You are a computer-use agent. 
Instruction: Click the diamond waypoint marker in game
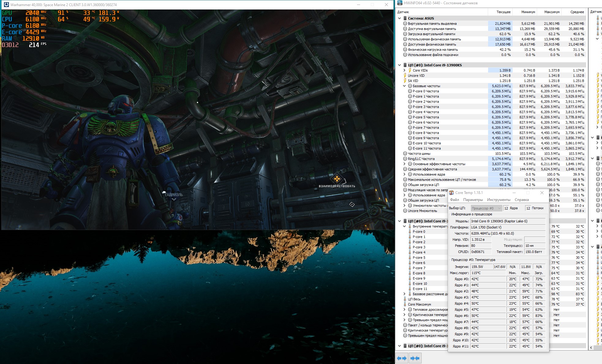(x=352, y=204)
